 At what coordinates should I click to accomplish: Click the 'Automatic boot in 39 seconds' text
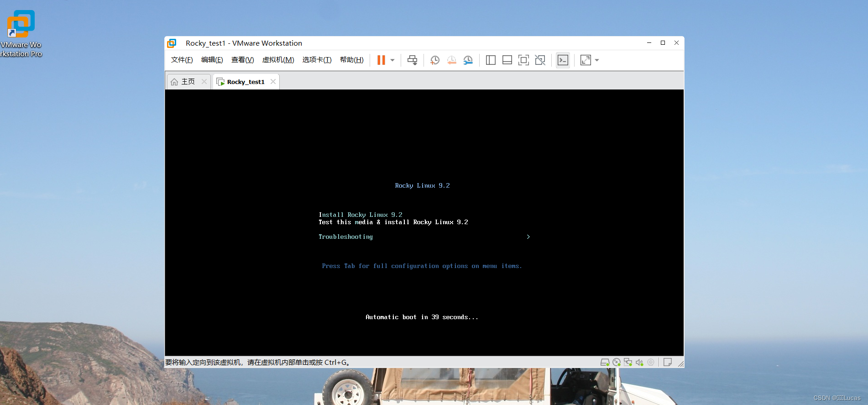pyautogui.click(x=422, y=317)
